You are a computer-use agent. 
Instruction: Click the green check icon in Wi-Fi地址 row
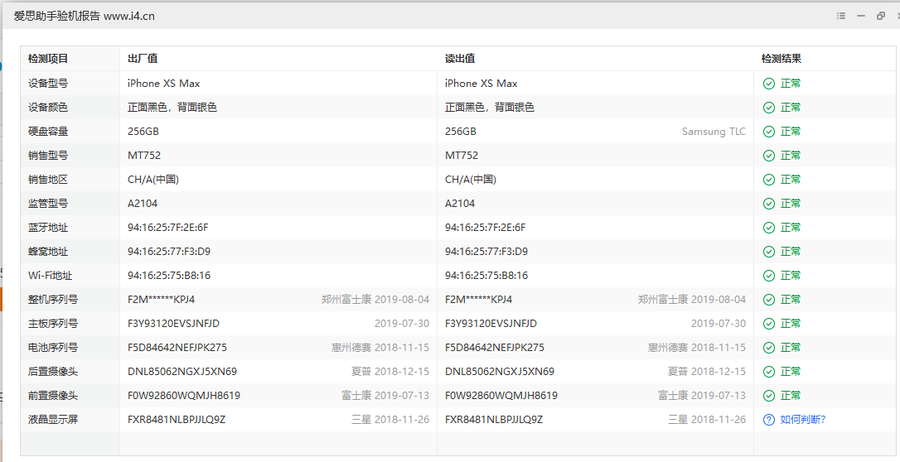click(769, 275)
